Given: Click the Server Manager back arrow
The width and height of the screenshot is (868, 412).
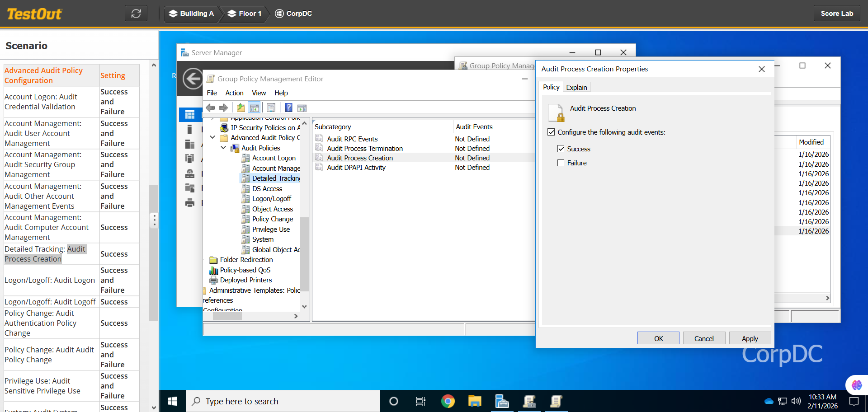Looking at the screenshot, I should (193, 79).
